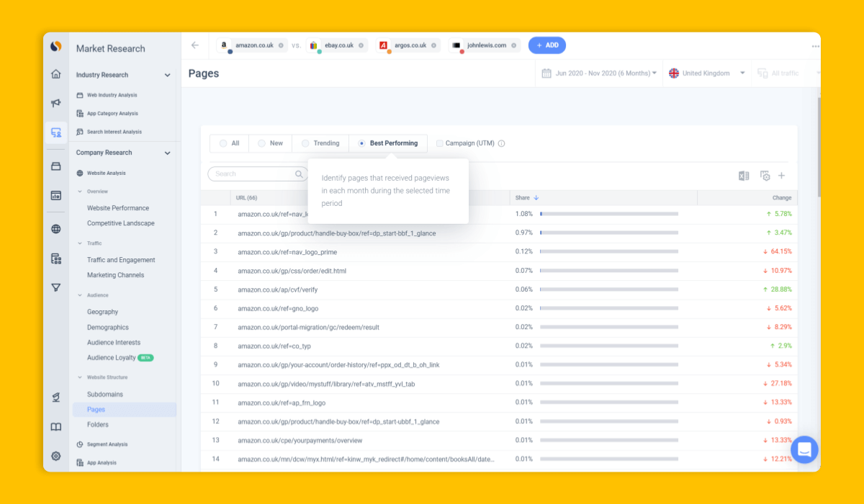Open the Marketing megaphone icon in the rail

(55, 103)
